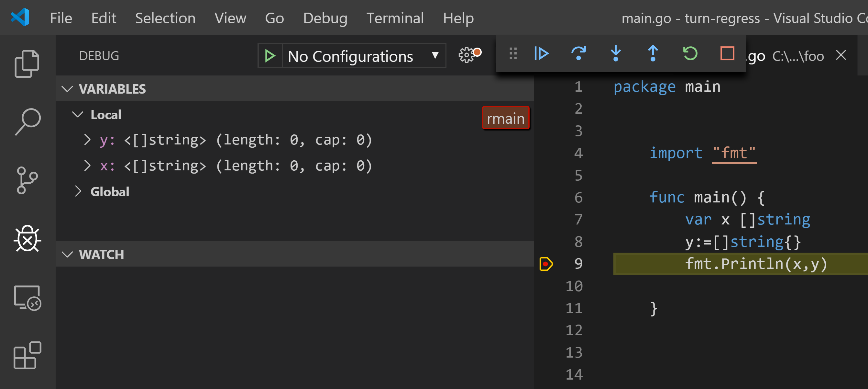Continue execution with the debug play button
The width and height of the screenshot is (868, 389).
[x=542, y=53]
